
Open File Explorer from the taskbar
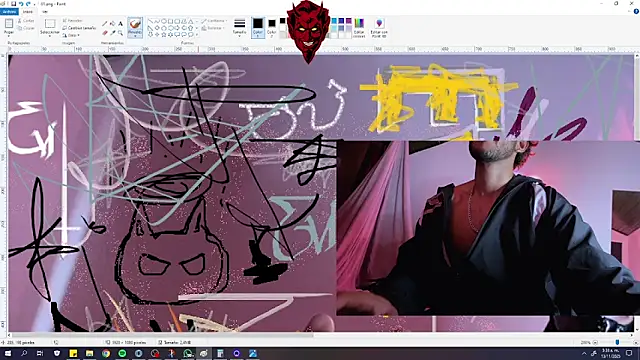tap(89, 353)
